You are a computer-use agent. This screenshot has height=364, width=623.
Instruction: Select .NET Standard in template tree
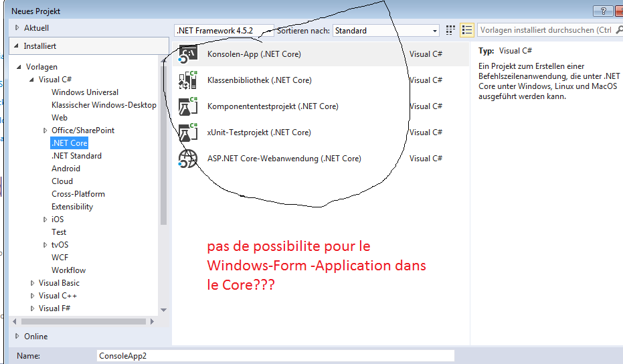click(x=76, y=156)
